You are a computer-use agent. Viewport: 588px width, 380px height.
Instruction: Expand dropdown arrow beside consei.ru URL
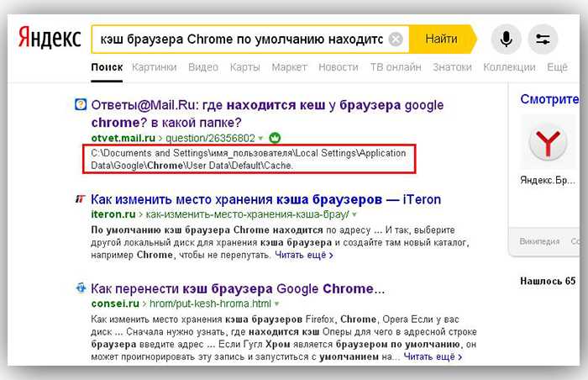tap(276, 303)
